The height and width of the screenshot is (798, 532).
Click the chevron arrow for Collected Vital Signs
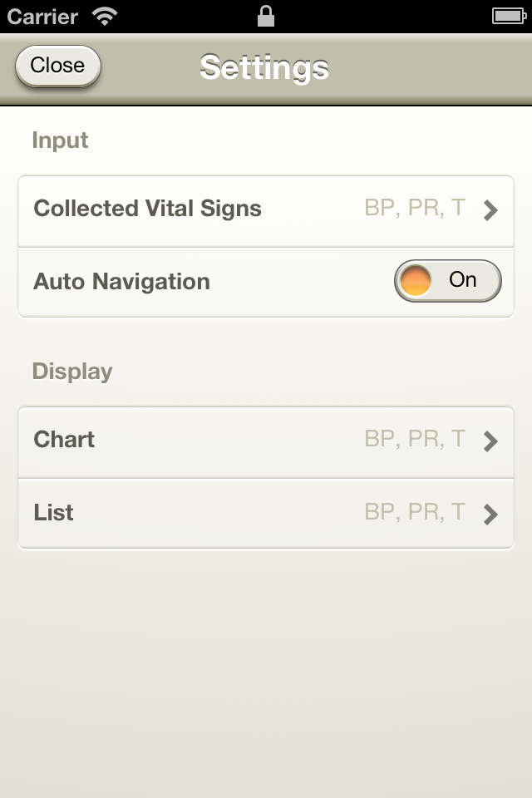click(490, 210)
